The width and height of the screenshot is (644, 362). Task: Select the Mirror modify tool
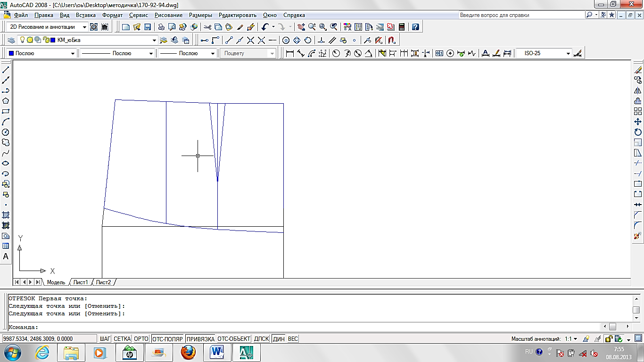click(638, 90)
